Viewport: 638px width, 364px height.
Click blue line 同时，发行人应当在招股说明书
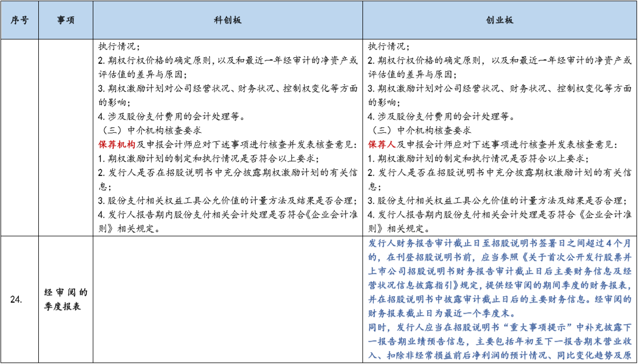click(499, 327)
